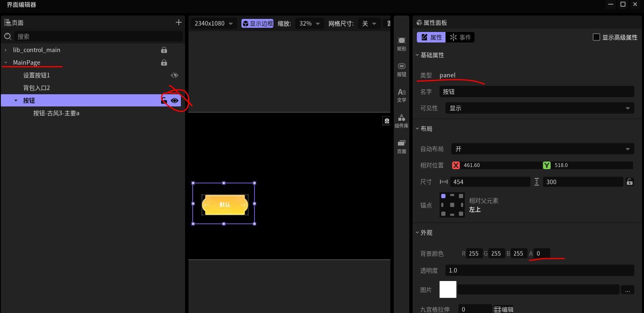644x313 pixels.
Task: Open the 2340x1080 resolution dropdown
Action: click(x=213, y=24)
